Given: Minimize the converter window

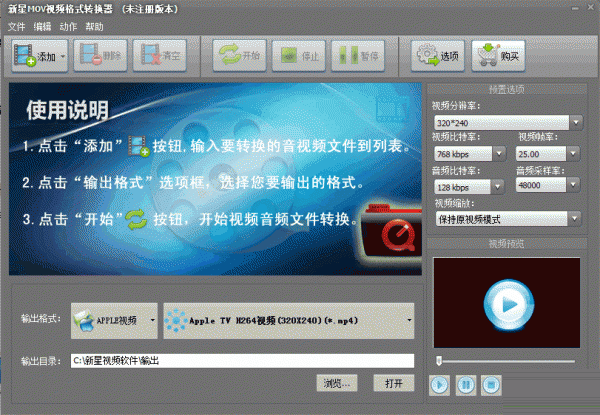Looking at the screenshot, I should pyautogui.click(x=575, y=8).
